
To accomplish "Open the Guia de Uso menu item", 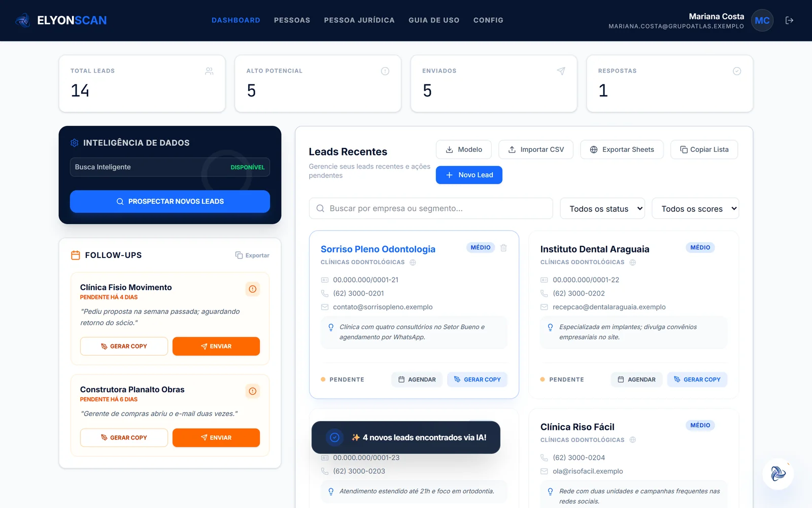I will pyautogui.click(x=434, y=20).
